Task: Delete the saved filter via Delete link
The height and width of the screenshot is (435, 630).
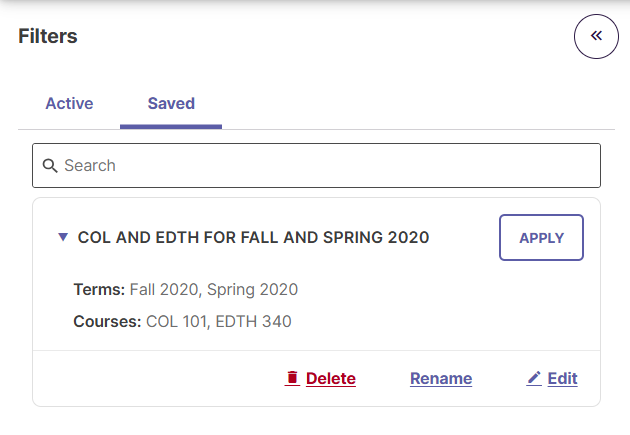Action: coord(331,378)
